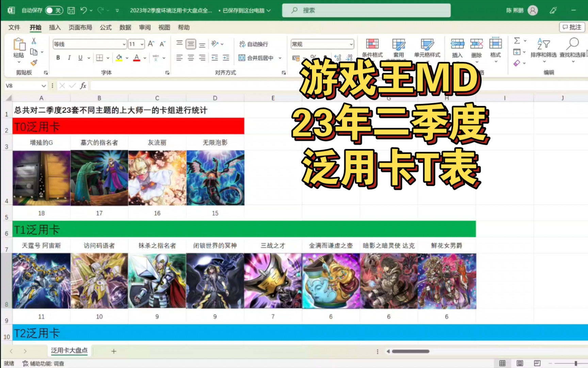Decrease font size with smaller A
Screen dimensions: 588x368
tap(162, 44)
